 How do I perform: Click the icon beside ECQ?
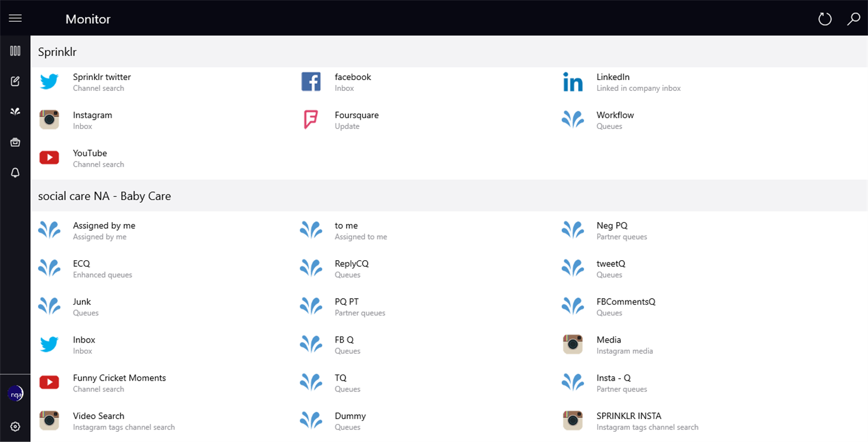49,268
